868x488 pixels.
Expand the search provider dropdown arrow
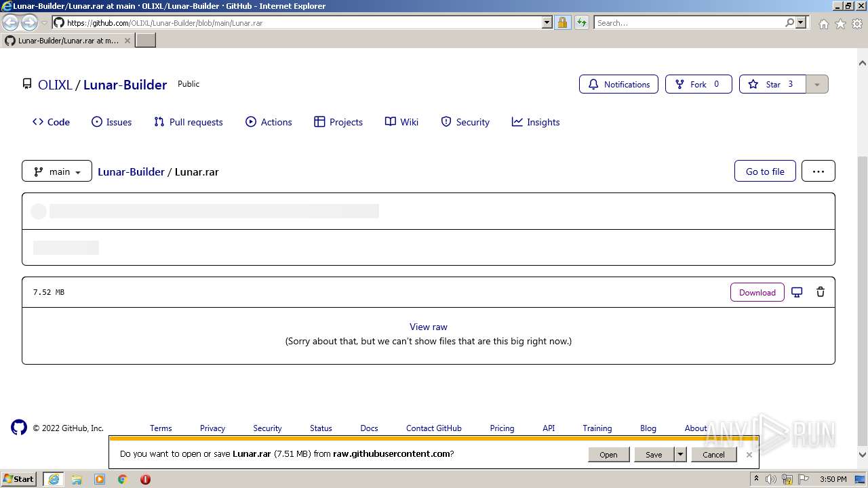coord(801,23)
